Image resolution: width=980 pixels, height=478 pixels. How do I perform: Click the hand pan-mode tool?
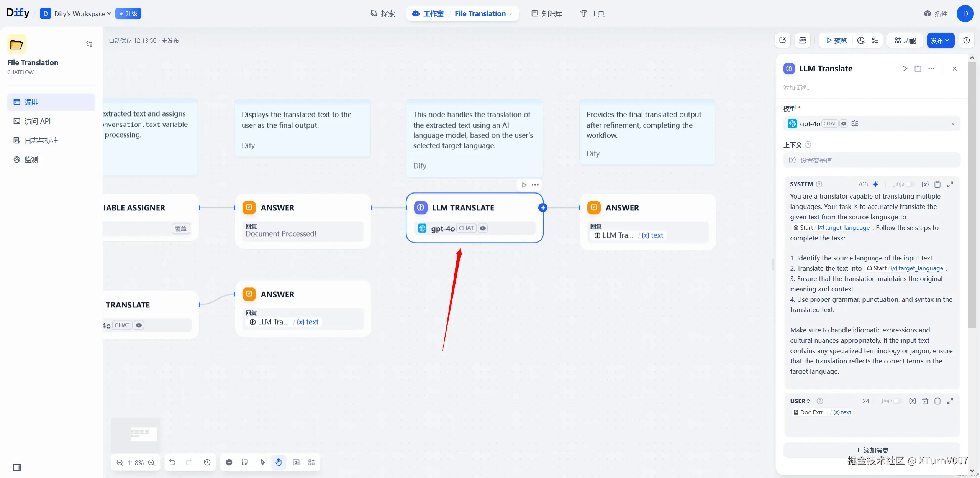pyautogui.click(x=279, y=462)
